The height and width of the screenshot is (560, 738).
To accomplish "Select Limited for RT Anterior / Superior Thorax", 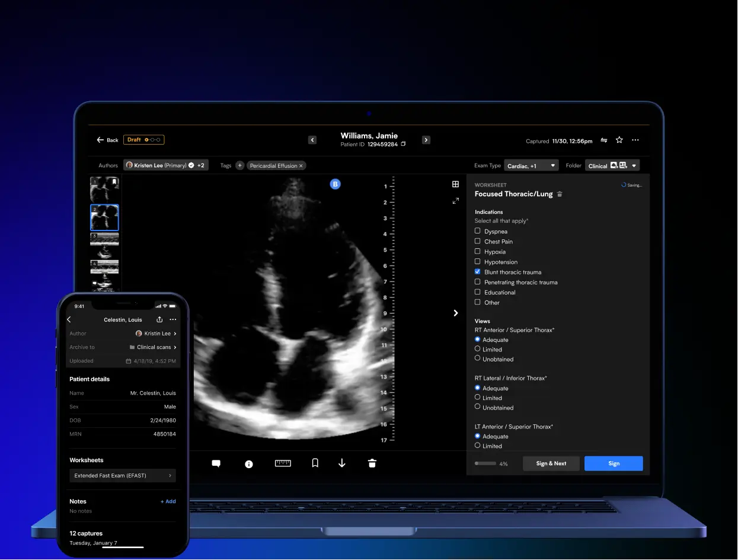I will [x=478, y=349].
